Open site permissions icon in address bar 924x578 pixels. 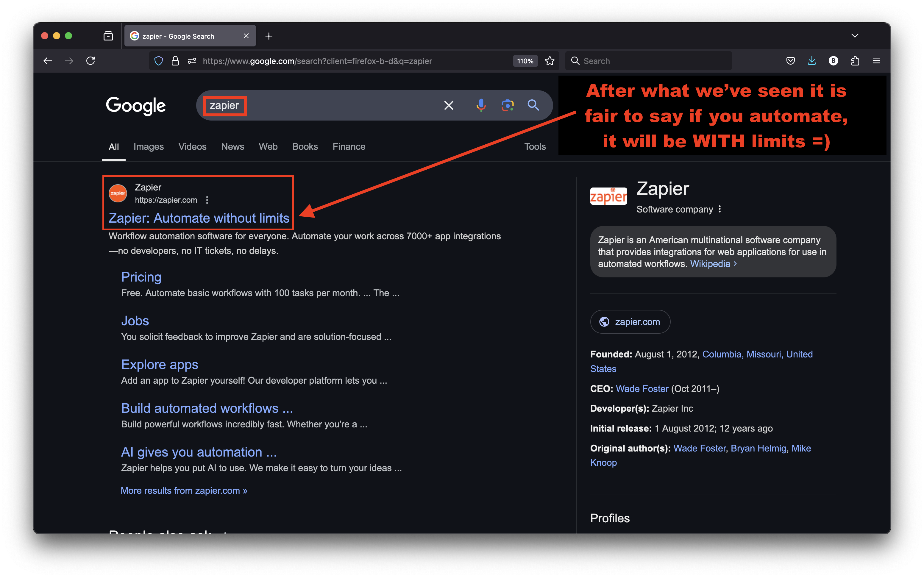point(192,61)
